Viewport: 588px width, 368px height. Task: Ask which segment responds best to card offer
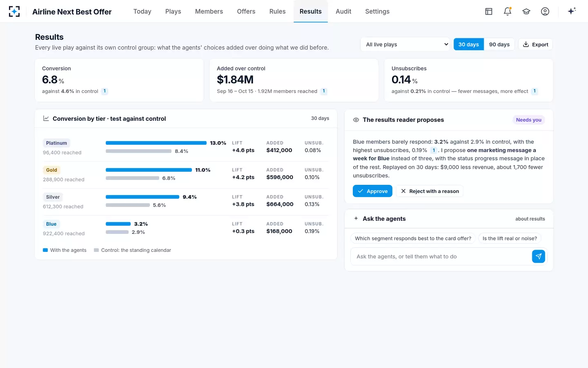pyautogui.click(x=413, y=238)
